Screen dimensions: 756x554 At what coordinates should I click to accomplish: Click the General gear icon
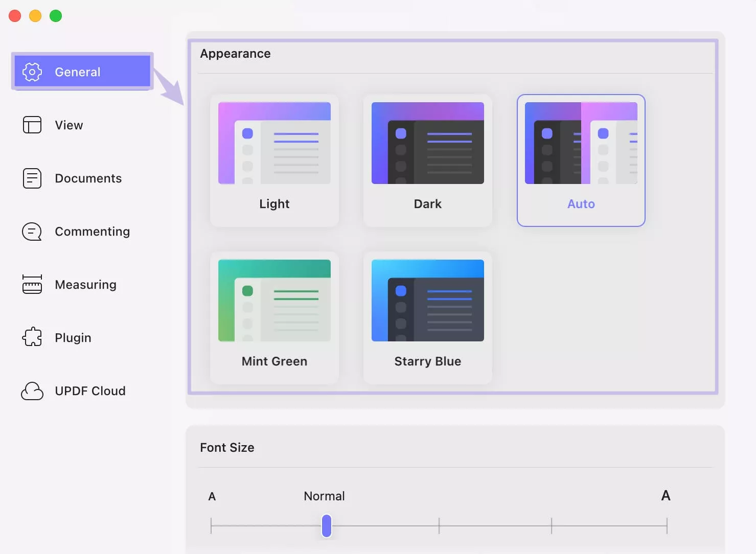click(x=32, y=72)
